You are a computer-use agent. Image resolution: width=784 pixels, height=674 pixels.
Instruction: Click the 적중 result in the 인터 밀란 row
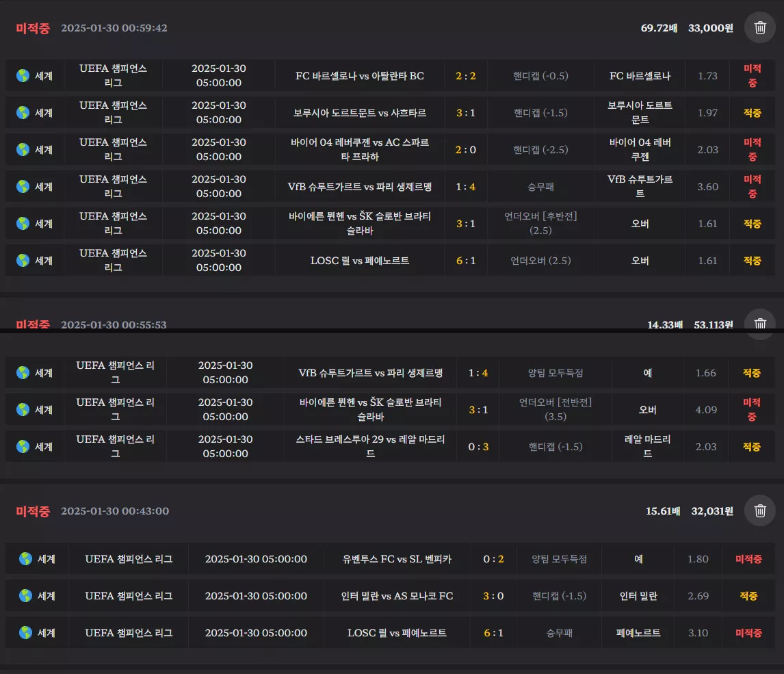[748, 596]
